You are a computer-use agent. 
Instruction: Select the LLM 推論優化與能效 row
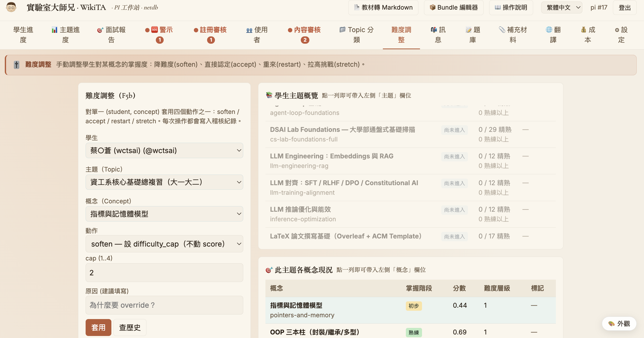click(410, 214)
